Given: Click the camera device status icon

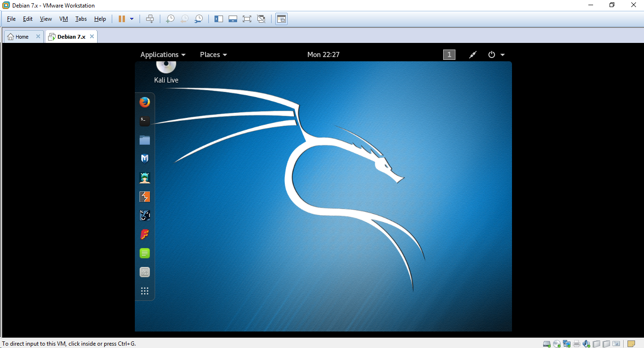Looking at the screenshot, I should point(616,344).
